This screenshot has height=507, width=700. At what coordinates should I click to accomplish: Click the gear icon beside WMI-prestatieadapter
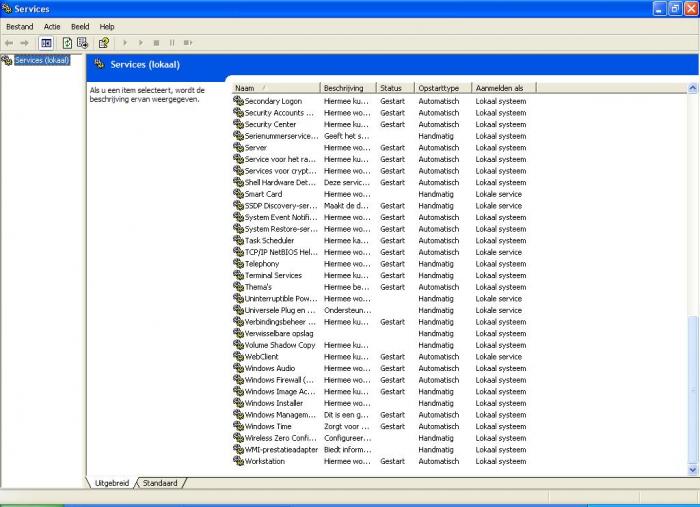(238, 449)
